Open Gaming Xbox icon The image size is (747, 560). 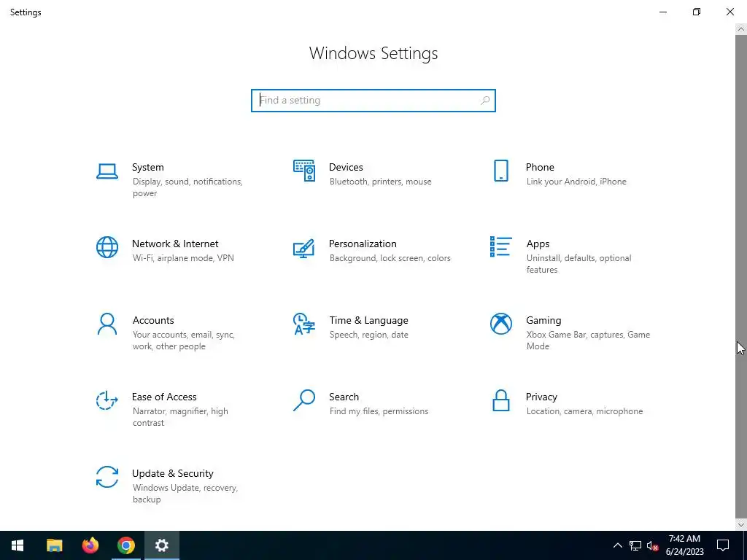pos(500,324)
